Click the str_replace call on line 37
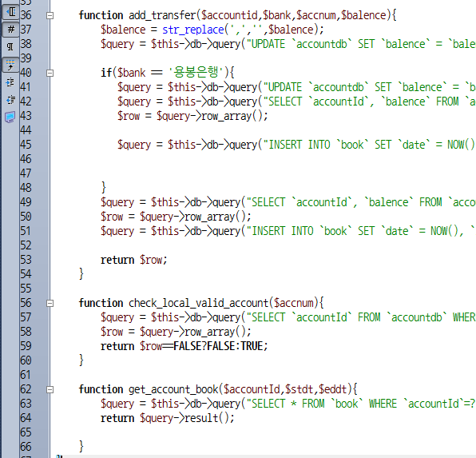This screenshot has height=458, width=476. [193, 30]
